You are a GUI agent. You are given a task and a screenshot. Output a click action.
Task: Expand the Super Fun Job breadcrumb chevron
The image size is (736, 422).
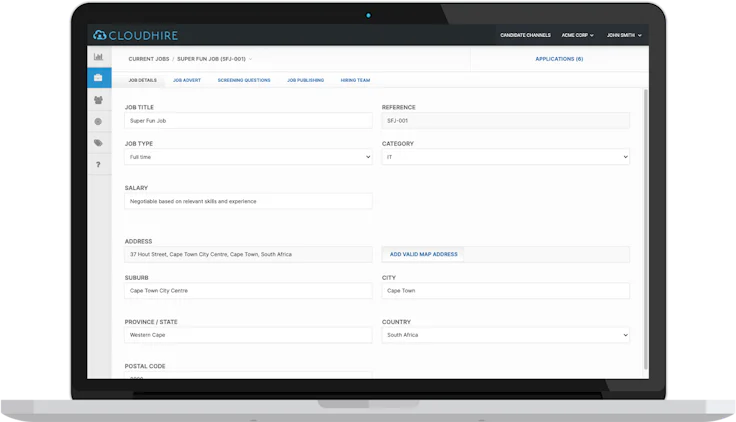251,59
